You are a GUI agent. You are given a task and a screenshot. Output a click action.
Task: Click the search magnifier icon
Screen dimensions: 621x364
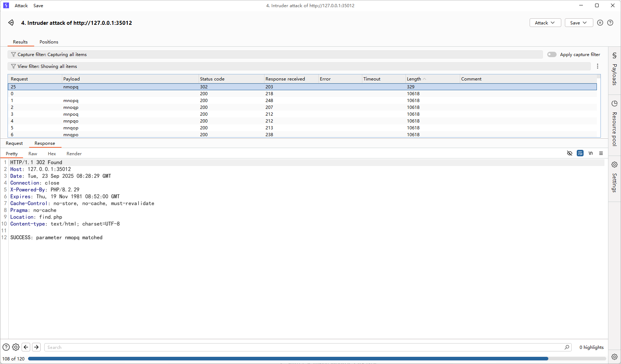point(567,347)
